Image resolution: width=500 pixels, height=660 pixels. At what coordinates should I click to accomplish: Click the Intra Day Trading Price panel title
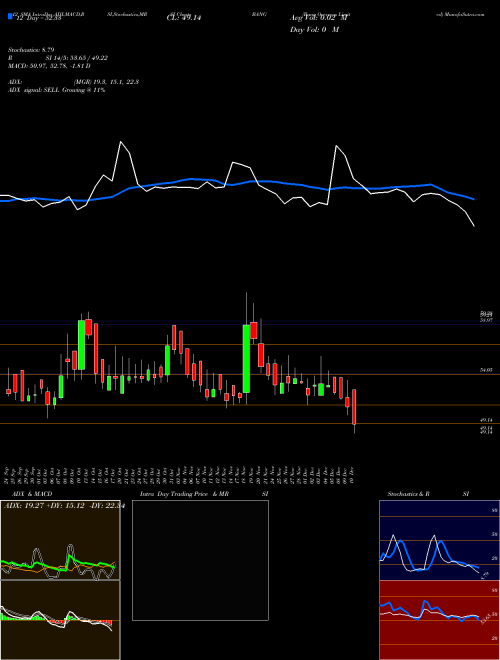click(184, 494)
